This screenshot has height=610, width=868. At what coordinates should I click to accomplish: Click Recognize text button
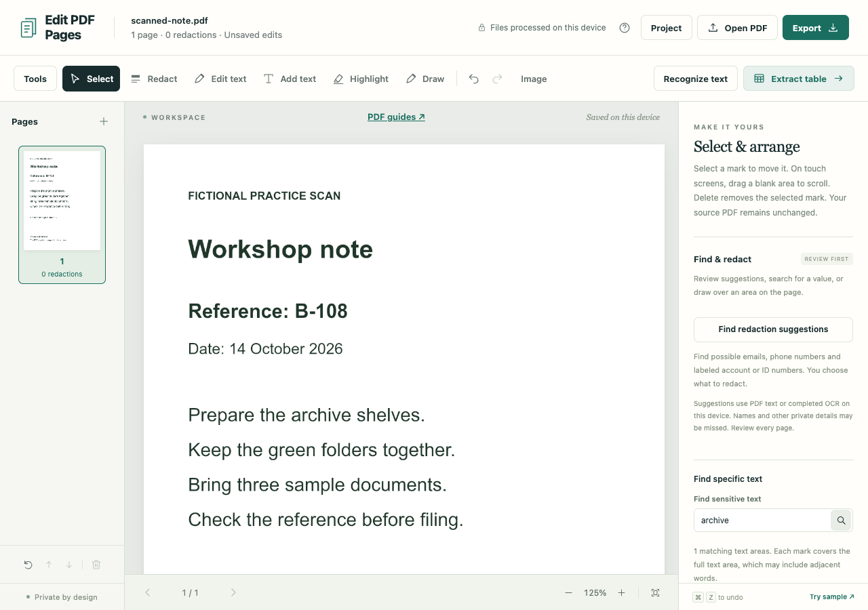(696, 79)
